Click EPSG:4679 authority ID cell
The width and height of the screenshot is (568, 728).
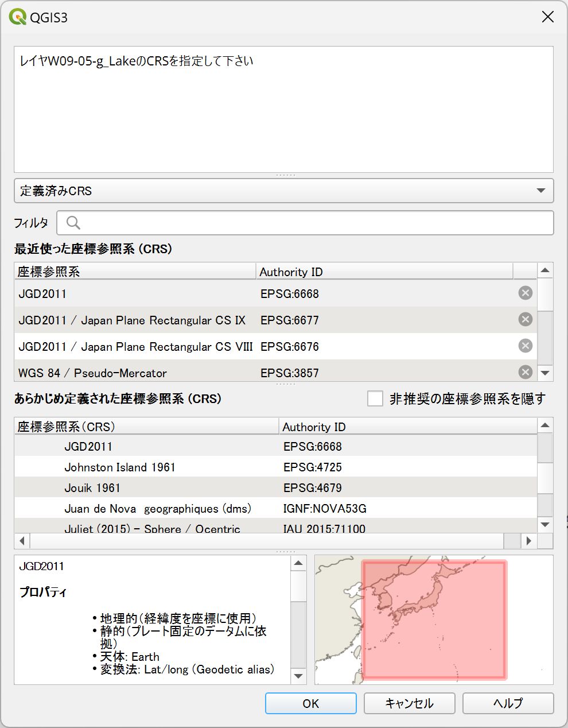pos(313,487)
